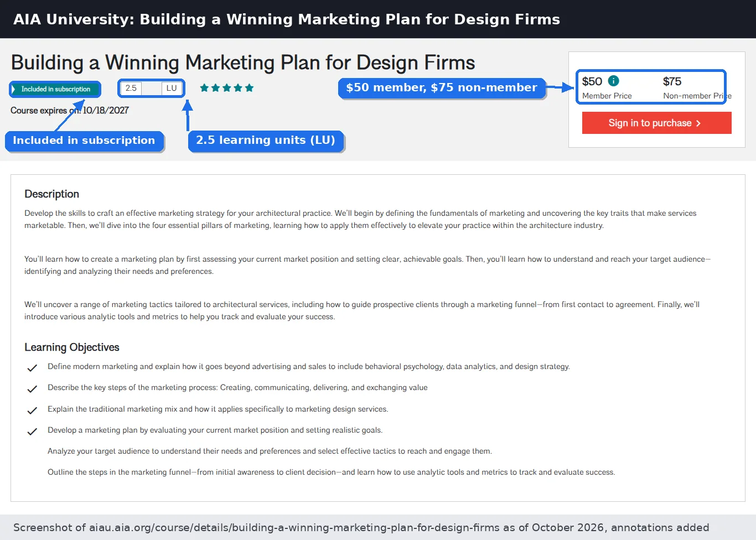Click the five-star course rating
Image resolution: width=756 pixels, height=540 pixels.
(x=227, y=88)
